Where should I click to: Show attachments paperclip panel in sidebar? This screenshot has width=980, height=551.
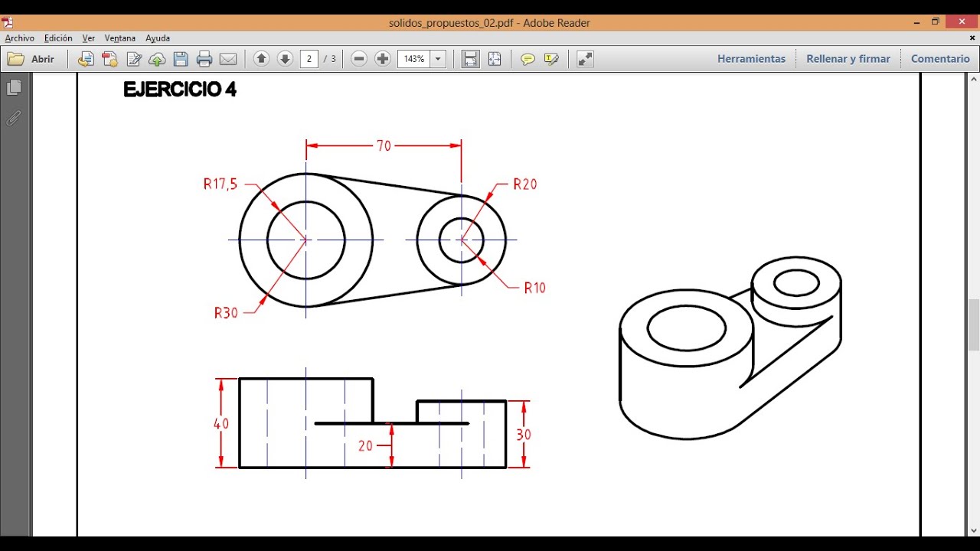[x=14, y=118]
